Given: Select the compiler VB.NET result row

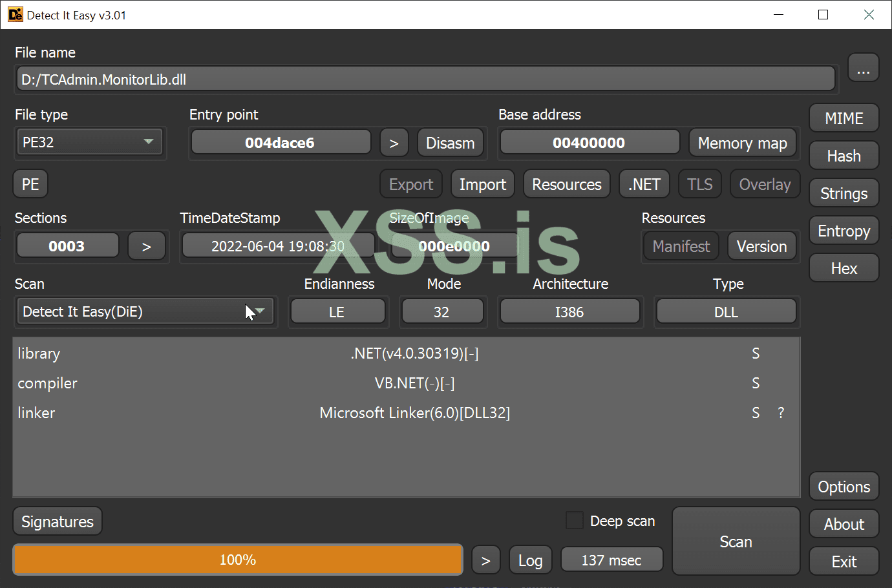Looking at the screenshot, I should click(x=406, y=383).
